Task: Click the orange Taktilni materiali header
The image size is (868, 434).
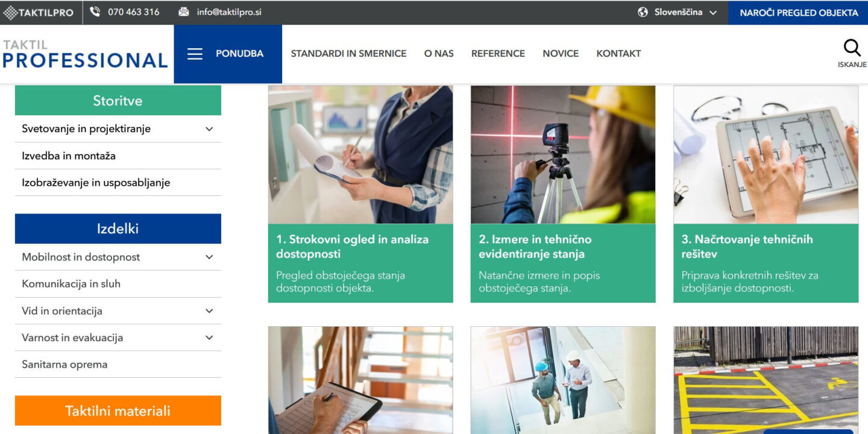Action: click(118, 411)
